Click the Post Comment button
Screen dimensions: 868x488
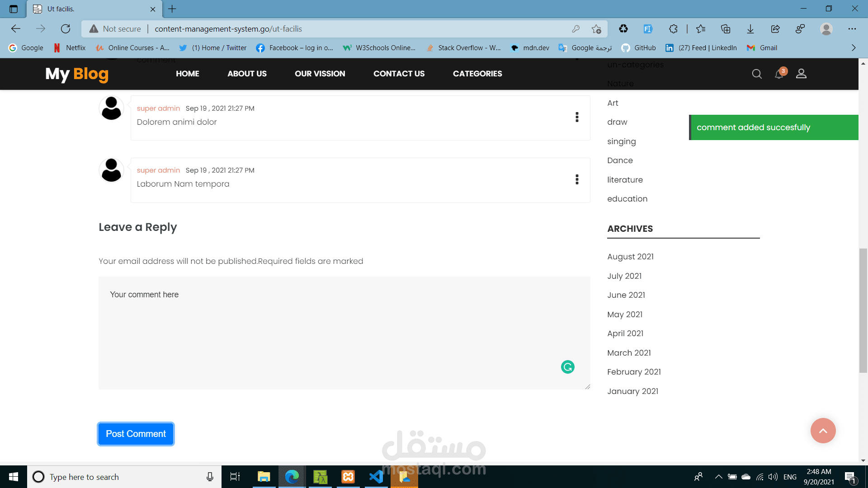[136, 434]
